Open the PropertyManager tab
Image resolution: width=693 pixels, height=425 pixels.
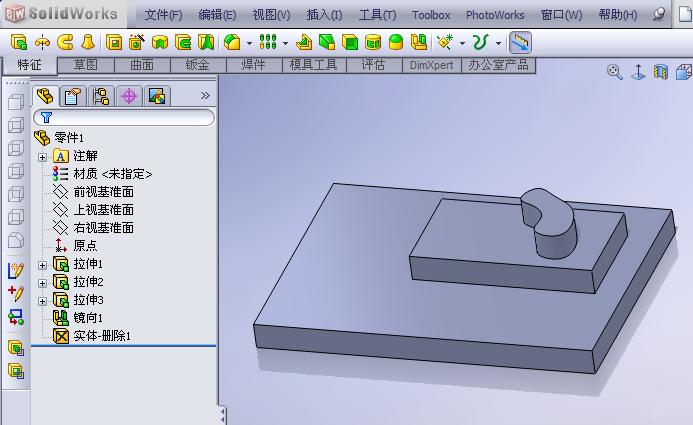(x=73, y=96)
